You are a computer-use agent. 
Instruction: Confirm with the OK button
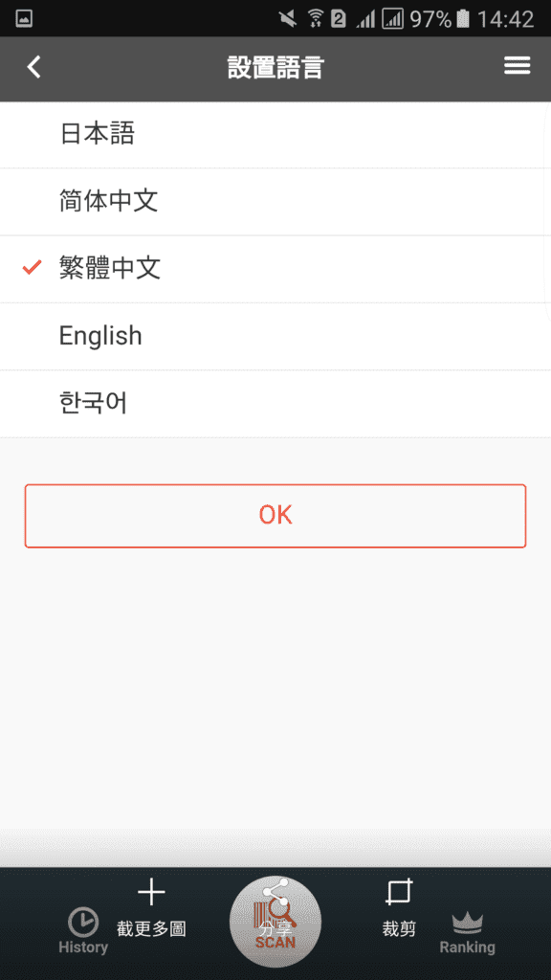coord(275,516)
